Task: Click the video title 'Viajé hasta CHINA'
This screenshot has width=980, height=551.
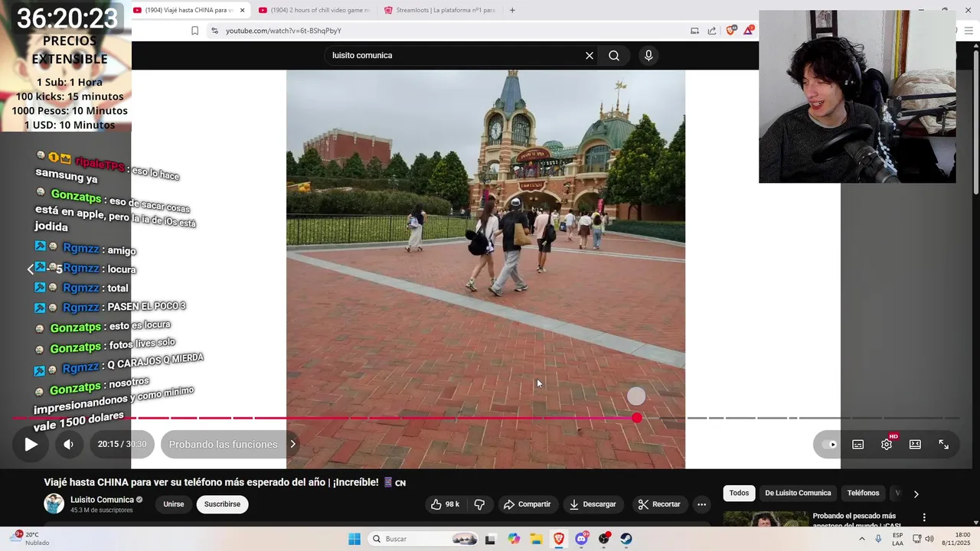Action: pos(224,482)
